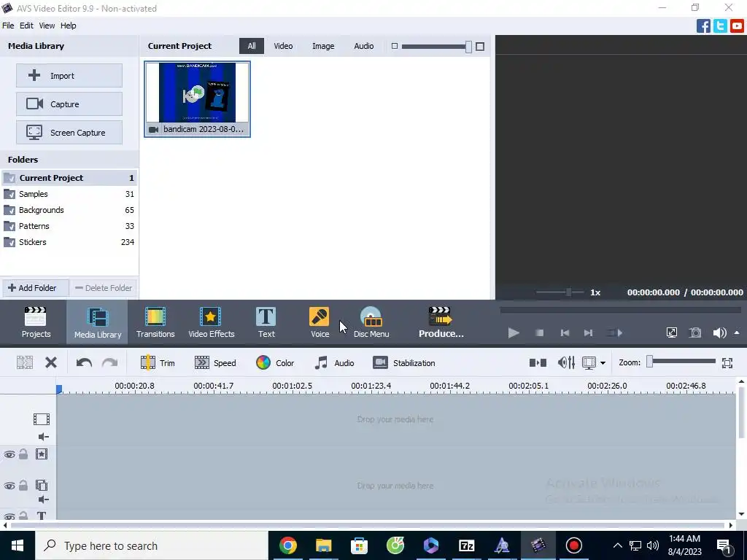Open Twitter link icon
The image size is (747, 560).
tap(720, 26)
